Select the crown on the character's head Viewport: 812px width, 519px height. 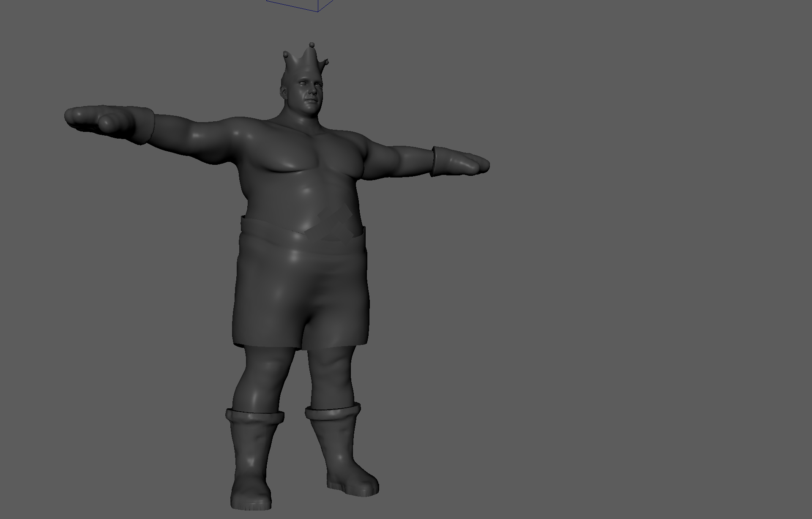[x=306, y=62]
